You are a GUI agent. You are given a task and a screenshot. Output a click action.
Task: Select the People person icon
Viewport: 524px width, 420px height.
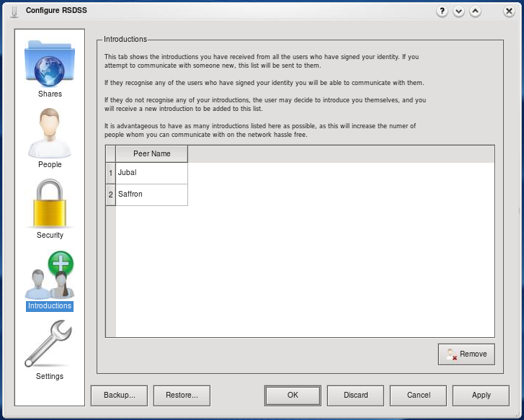(x=50, y=133)
